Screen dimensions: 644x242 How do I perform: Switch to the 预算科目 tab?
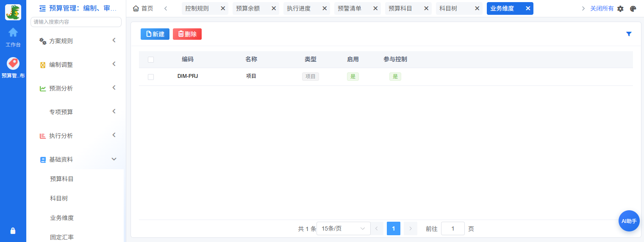(x=400, y=8)
